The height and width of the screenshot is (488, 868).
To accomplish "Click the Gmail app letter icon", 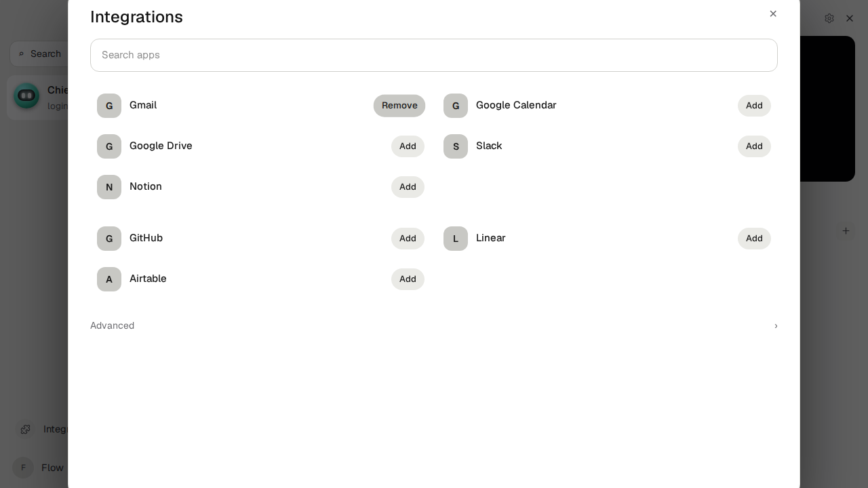I will pos(109,106).
